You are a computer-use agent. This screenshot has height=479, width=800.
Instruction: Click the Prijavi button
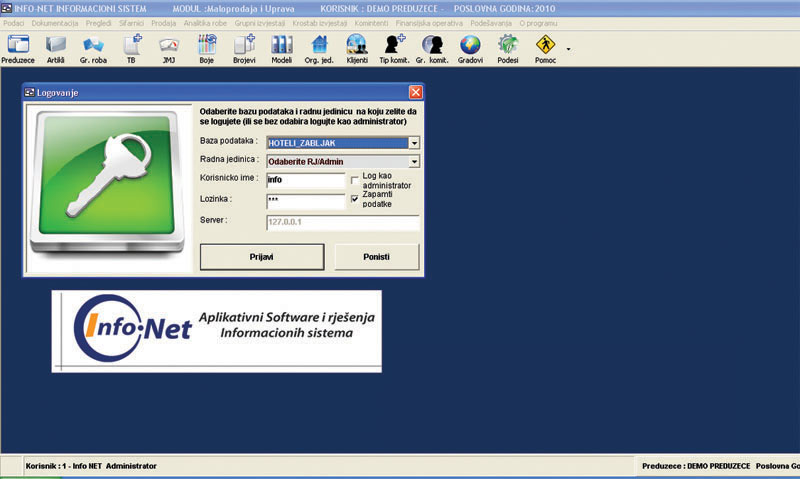pos(262,257)
